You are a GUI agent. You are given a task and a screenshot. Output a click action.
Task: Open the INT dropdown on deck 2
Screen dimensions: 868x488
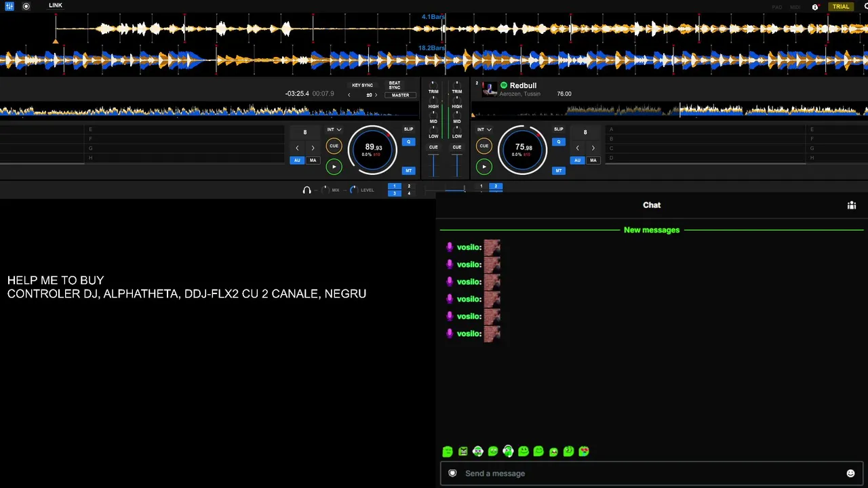click(x=484, y=129)
